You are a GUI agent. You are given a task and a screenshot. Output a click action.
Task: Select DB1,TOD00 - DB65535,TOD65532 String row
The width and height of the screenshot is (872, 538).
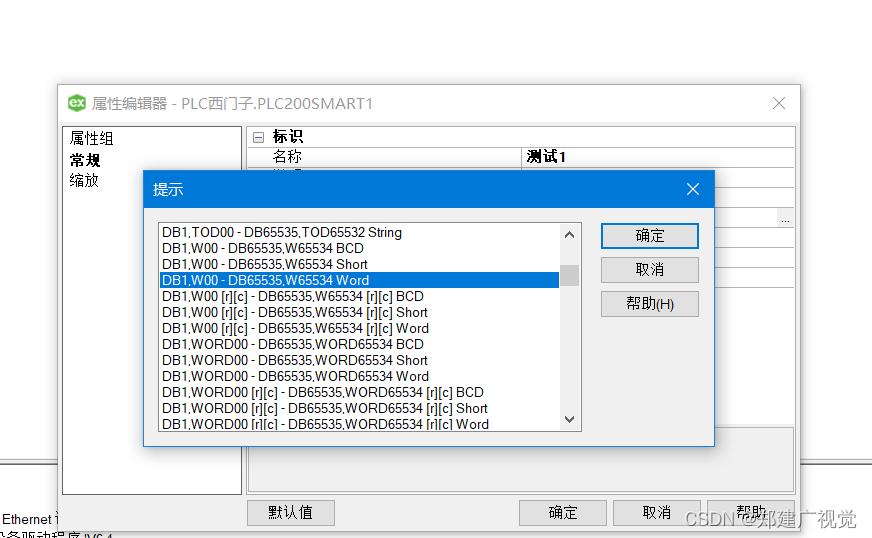pos(359,233)
